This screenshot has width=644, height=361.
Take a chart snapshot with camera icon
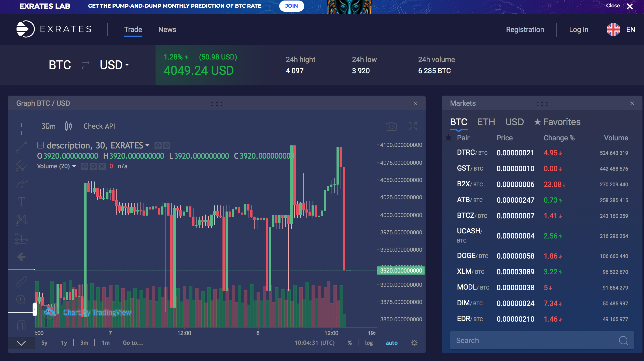pyautogui.click(x=391, y=126)
